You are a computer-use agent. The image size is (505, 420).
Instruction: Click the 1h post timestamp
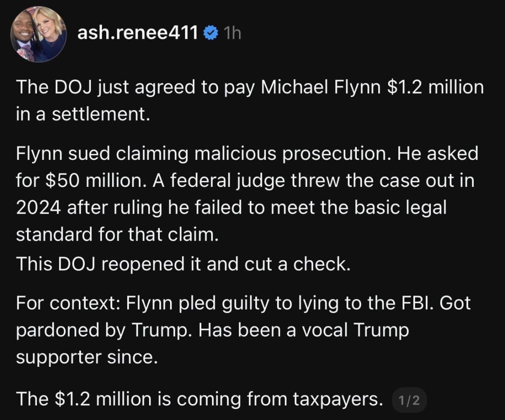click(232, 33)
